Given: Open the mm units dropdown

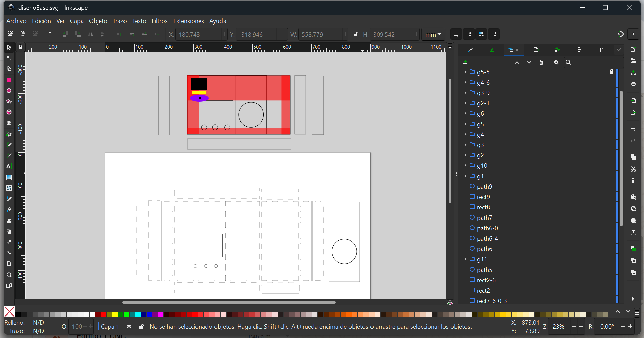Looking at the screenshot, I should point(433,34).
